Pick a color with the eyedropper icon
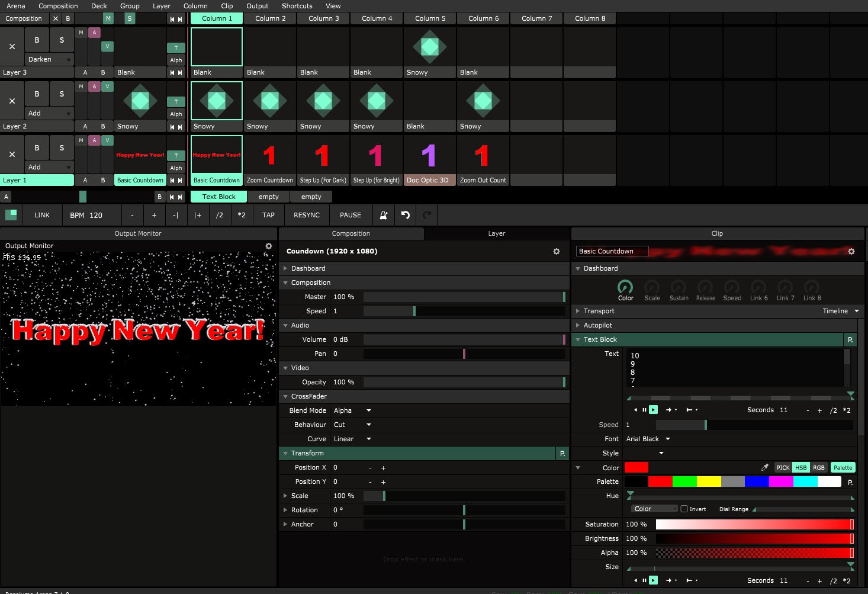 point(764,467)
